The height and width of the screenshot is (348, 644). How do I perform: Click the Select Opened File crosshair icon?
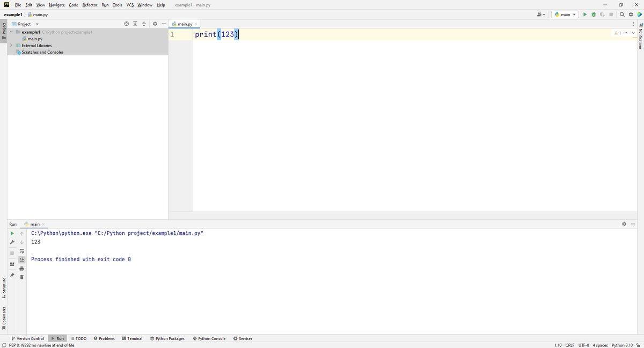127,24
